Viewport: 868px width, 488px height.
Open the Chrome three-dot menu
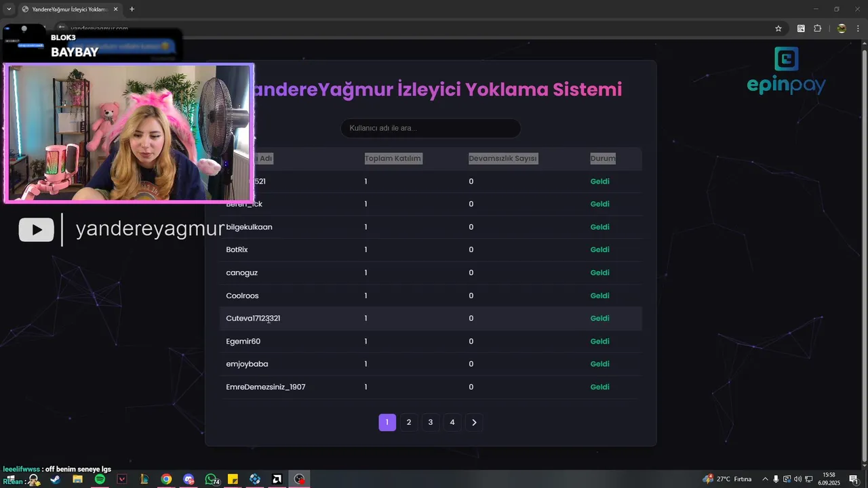tap(859, 28)
